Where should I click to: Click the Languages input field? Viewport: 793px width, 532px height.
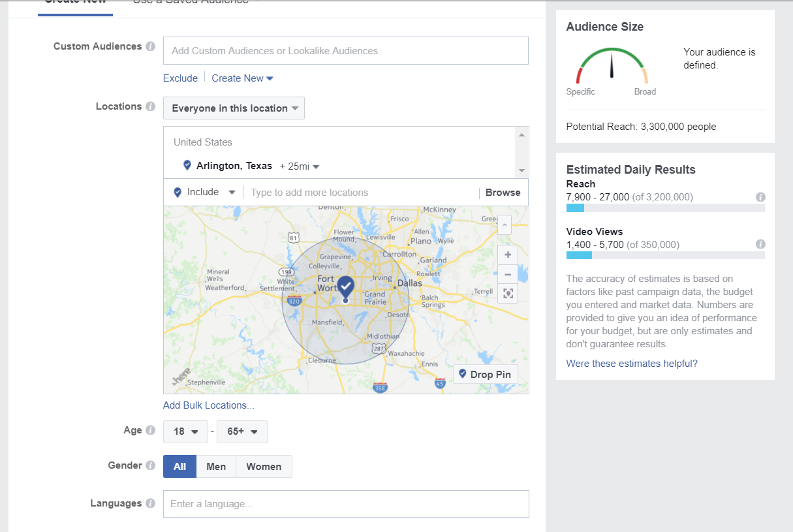pos(346,504)
